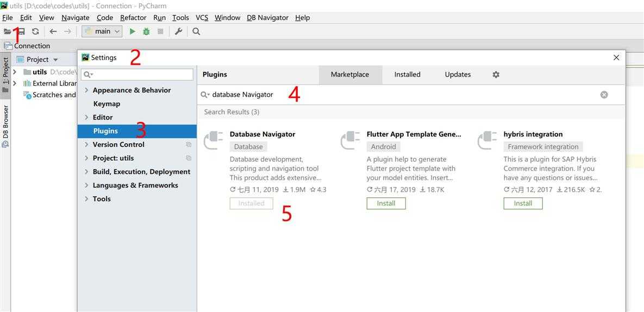644x312 pixels.
Task: Open the Database Navigator plugin card
Action: point(262,134)
